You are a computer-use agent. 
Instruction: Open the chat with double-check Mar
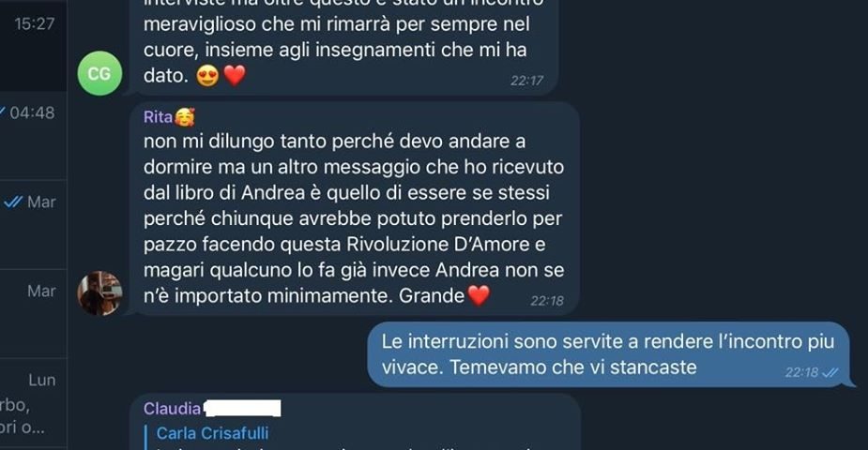[x=33, y=224]
